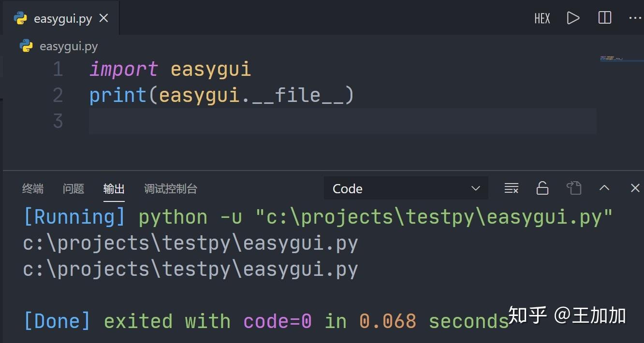Open the 调试控制台 tab
The height and width of the screenshot is (343, 644).
pyautogui.click(x=171, y=189)
